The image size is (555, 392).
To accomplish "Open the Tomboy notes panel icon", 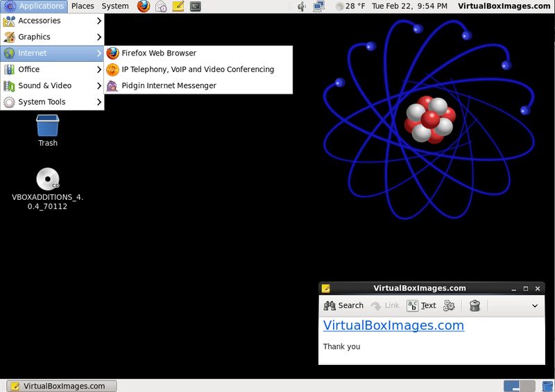I will (178, 6).
